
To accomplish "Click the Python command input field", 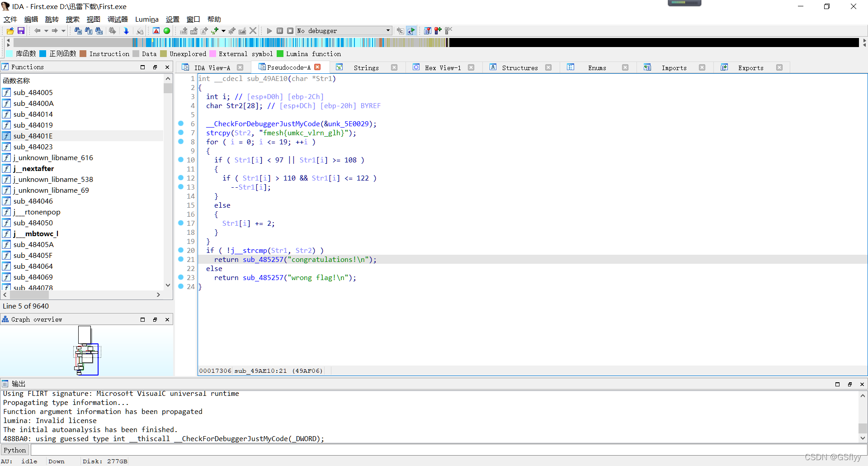I will (443, 450).
